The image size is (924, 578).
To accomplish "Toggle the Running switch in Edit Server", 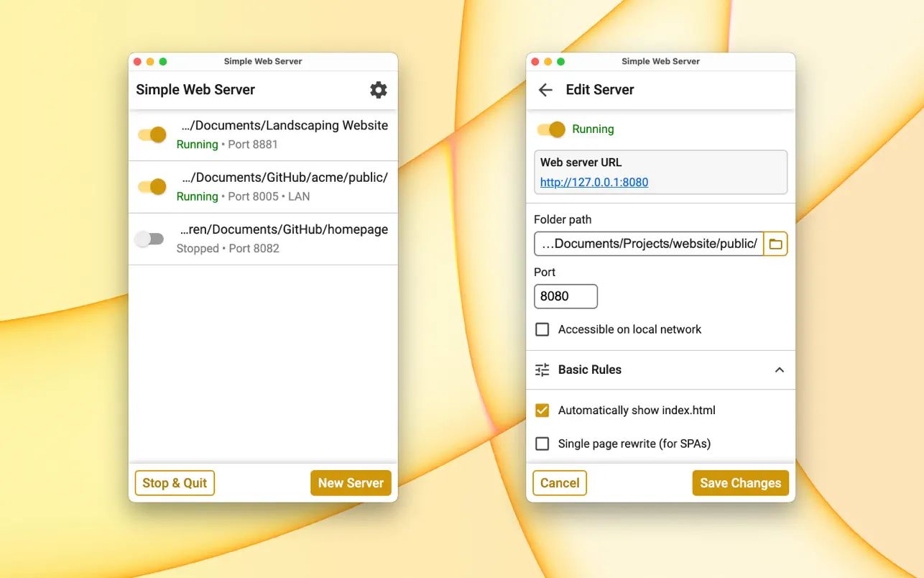I will [x=550, y=129].
